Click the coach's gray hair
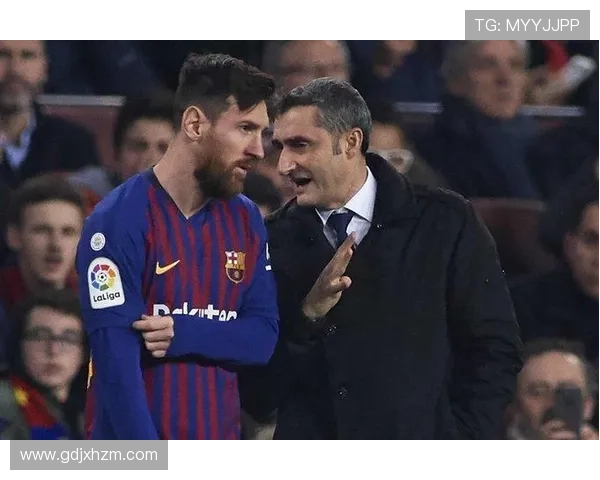The width and height of the screenshot is (600, 480). (x=331, y=107)
